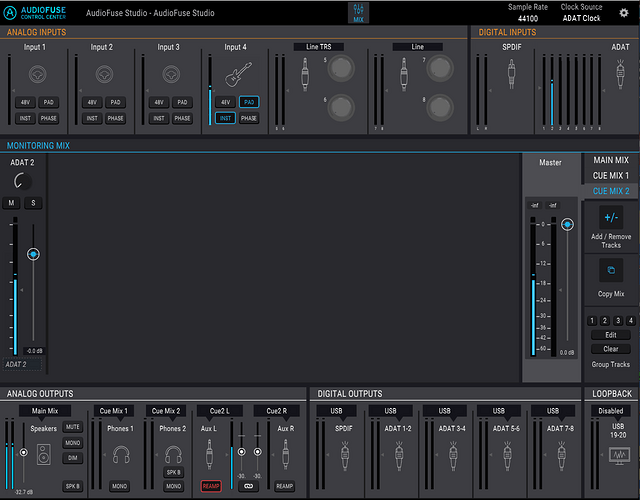Click the Aux R jack icon
Screen dimensions: 640x500
point(285,454)
